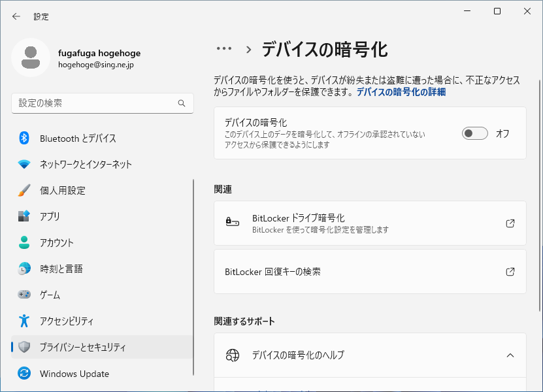Image resolution: width=543 pixels, height=392 pixels.
Task: Select the 時刻と言語 clock icon
Action: click(x=24, y=269)
